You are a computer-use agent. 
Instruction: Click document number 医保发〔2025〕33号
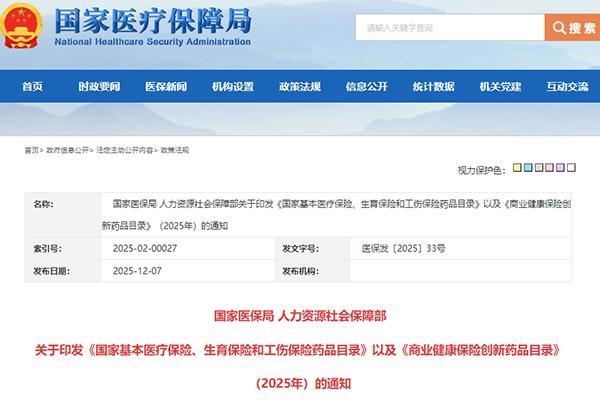(403, 248)
